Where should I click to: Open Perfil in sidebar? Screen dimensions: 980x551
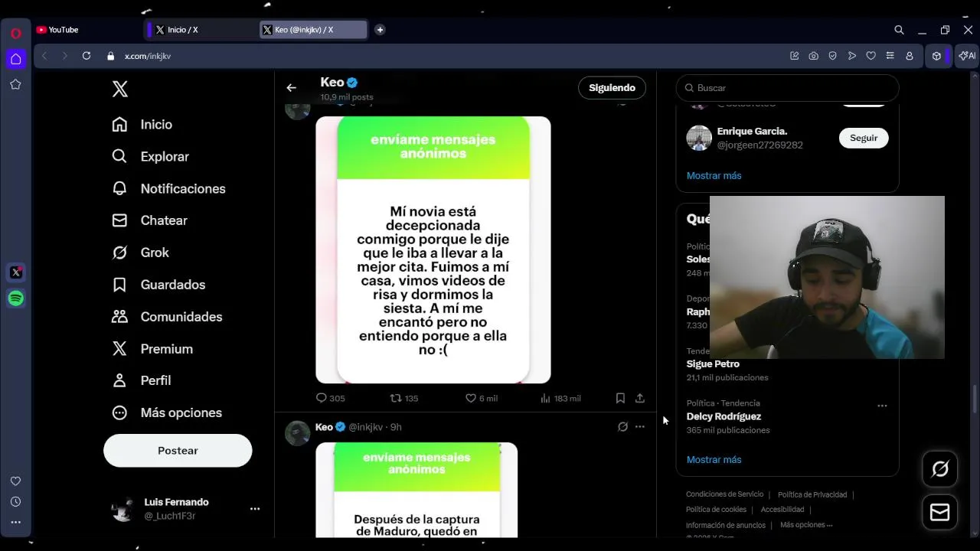click(142, 380)
